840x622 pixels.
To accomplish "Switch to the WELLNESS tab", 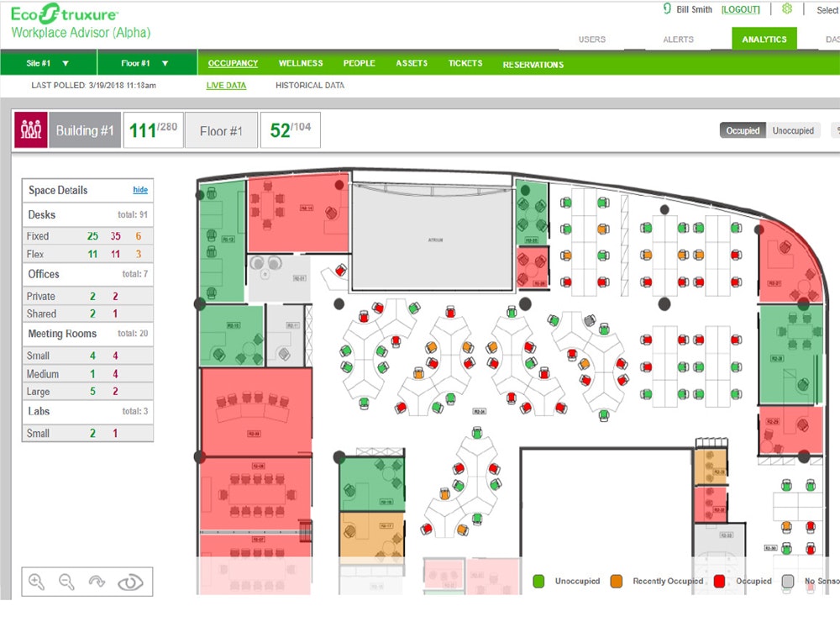I will point(300,63).
